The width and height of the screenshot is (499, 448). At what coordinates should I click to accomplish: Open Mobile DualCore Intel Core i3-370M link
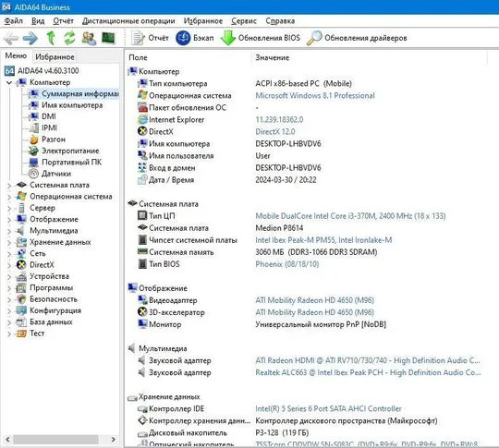click(x=350, y=216)
